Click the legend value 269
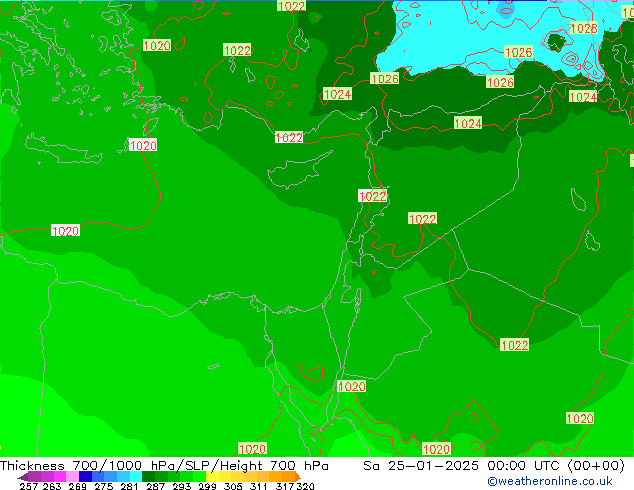The image size is (634, 490). point(78,486)
